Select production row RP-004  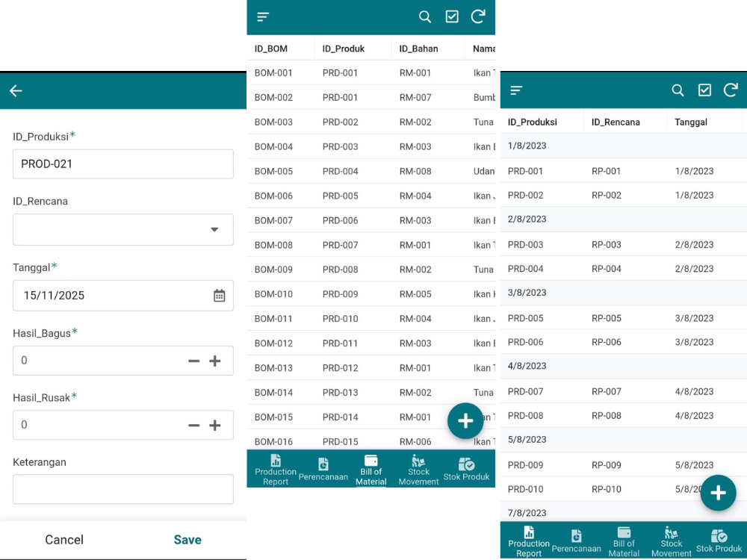point(624,268)
